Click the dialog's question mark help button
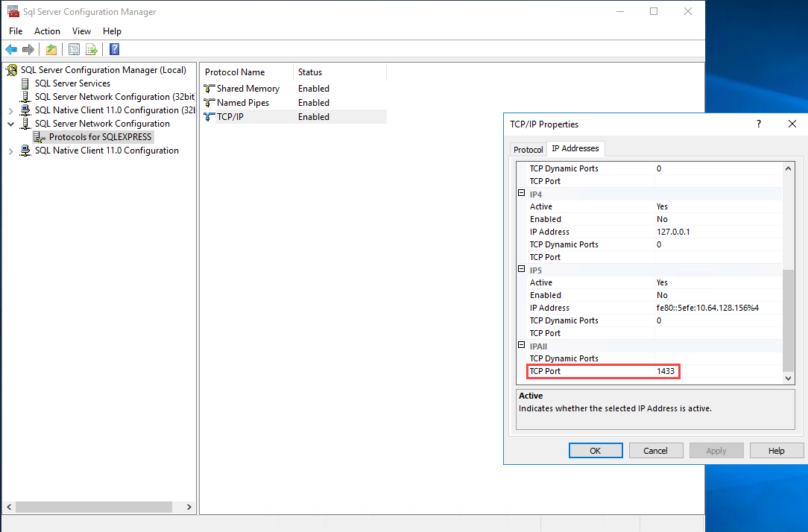The width and height of the screenshot is (808, 532). [759, 124]
